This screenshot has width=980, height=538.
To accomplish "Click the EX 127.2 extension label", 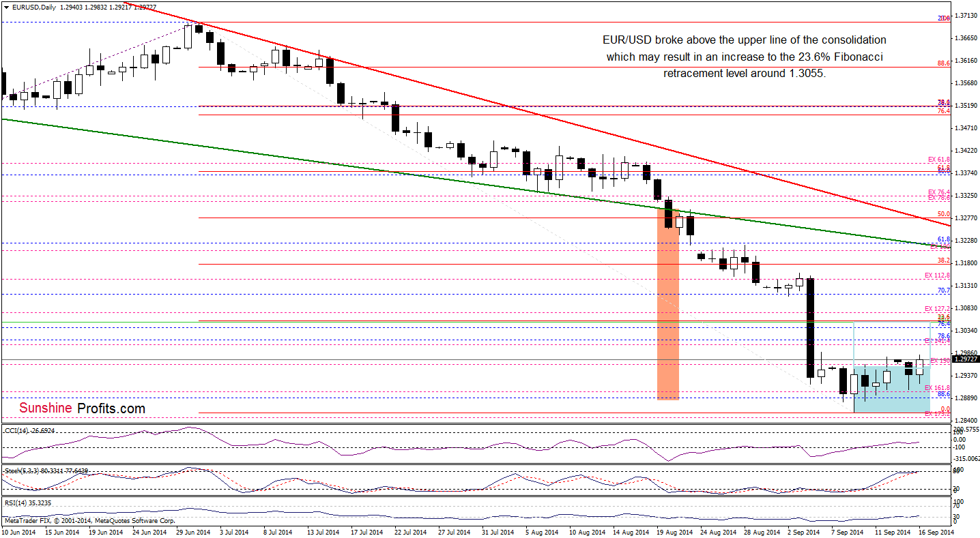I will click(x=938, y=308).
